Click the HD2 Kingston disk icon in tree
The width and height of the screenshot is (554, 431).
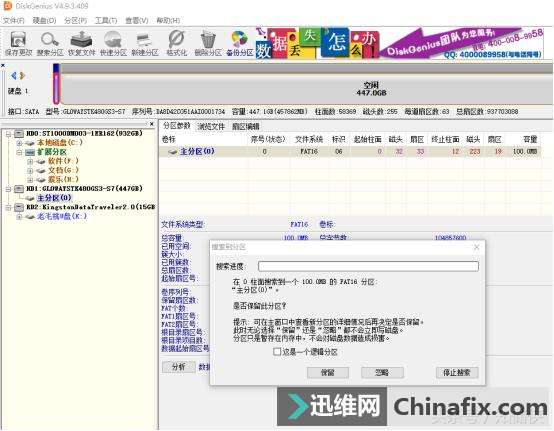click(19, 207)
